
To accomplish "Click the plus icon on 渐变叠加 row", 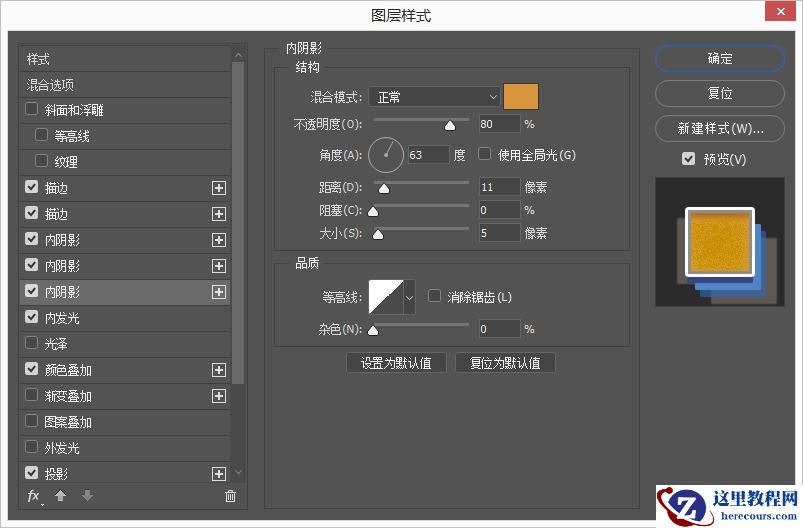I will pyautogui.click(x=219, y=396).
